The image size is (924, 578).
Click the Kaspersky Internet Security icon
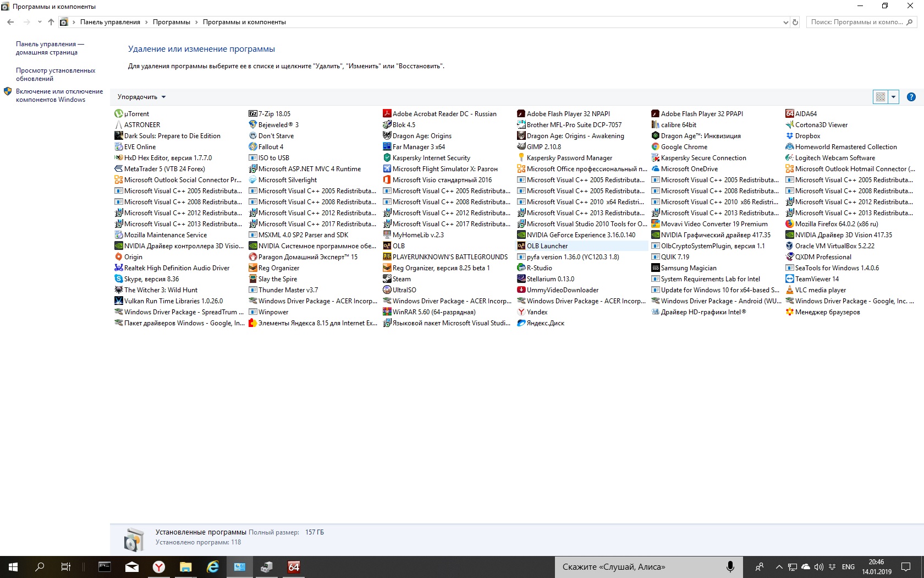pyautogui.click(x=387, y=158)
